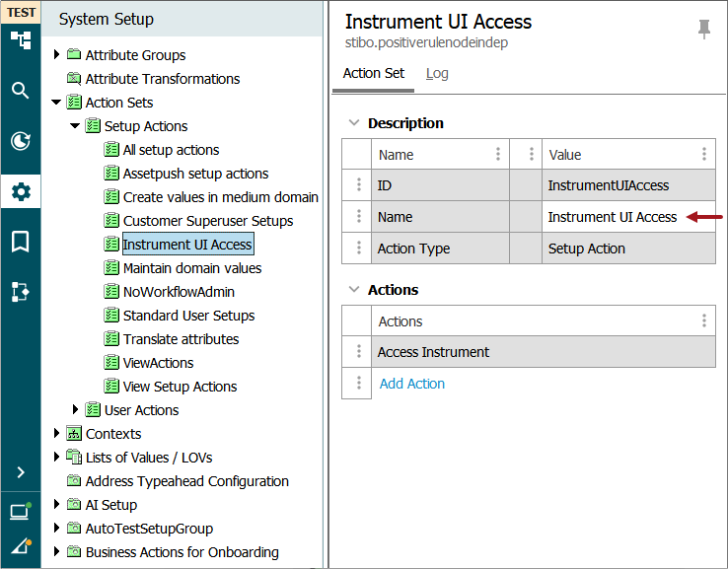Open row menu for Access Instrument action
Viewport: 728px width, 569px height.
(x=357, y=352)
